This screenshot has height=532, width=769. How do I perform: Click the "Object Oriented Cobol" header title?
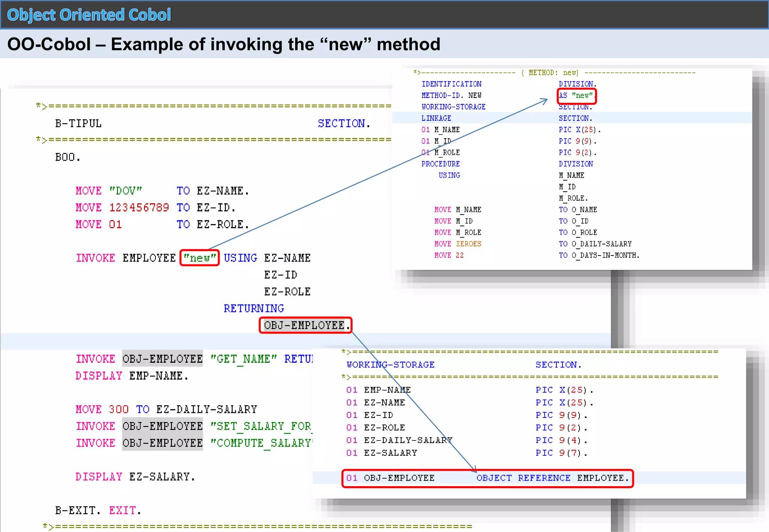point(89,15)
